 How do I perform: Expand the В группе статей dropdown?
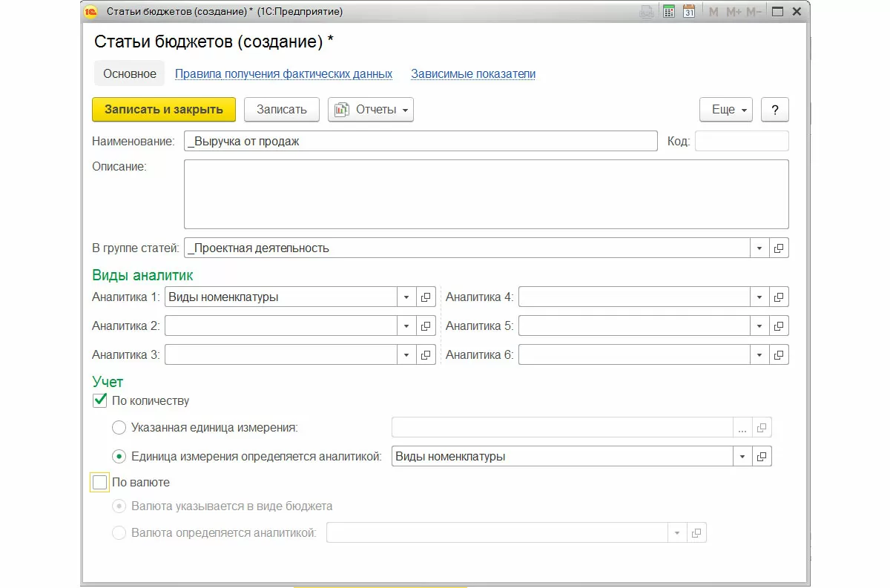[759, 248]
